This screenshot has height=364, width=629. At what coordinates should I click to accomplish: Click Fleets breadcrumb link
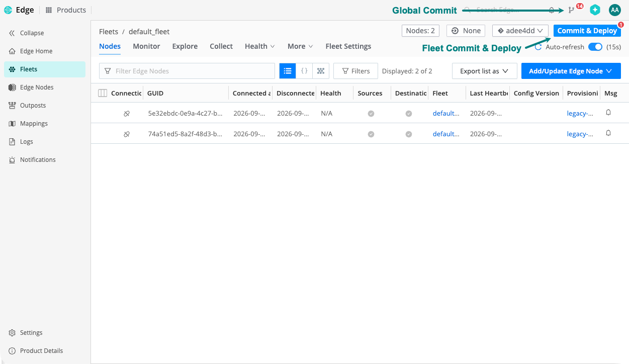[x=109, y=32]
